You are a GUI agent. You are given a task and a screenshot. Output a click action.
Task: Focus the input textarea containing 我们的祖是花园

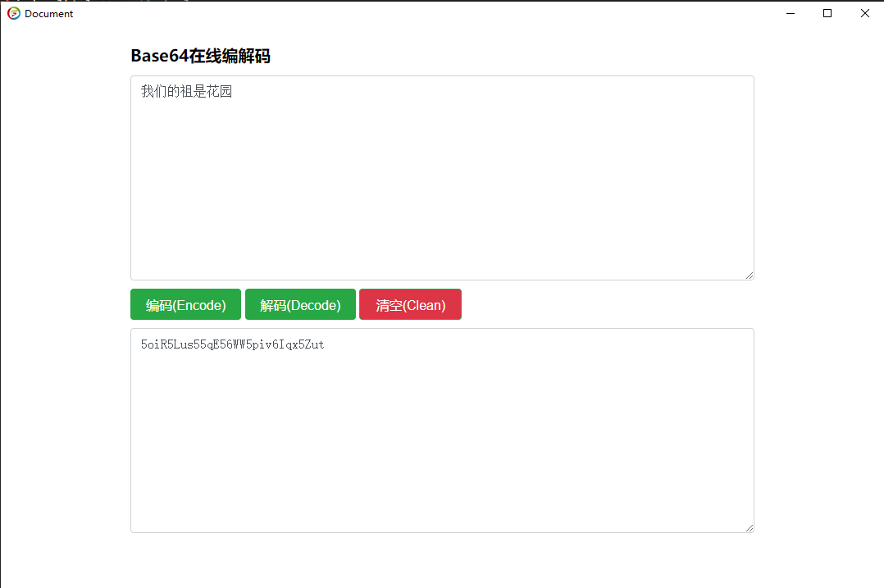(x=442, y=178)
